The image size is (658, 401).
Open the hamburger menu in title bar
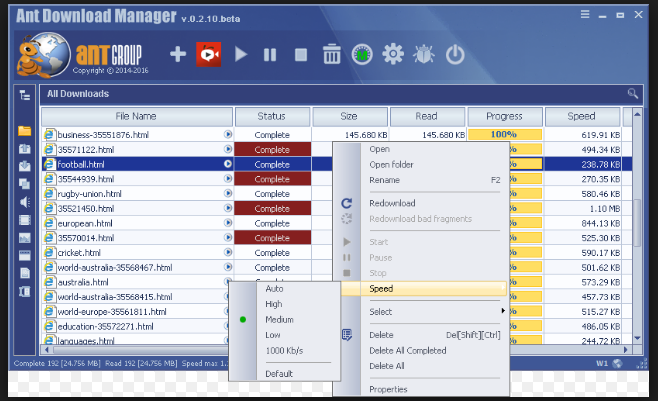pos(585,14)
